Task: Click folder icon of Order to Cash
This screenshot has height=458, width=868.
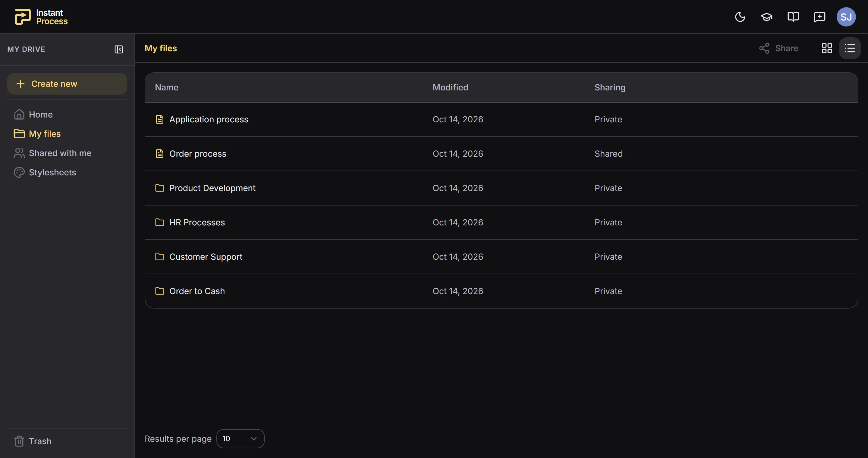Action: pos(160,291)
